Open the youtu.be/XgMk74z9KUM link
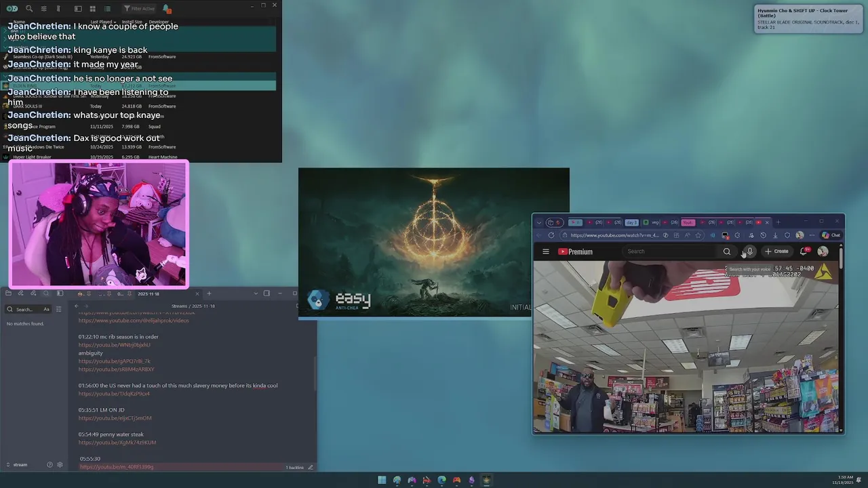 (117, 443)
